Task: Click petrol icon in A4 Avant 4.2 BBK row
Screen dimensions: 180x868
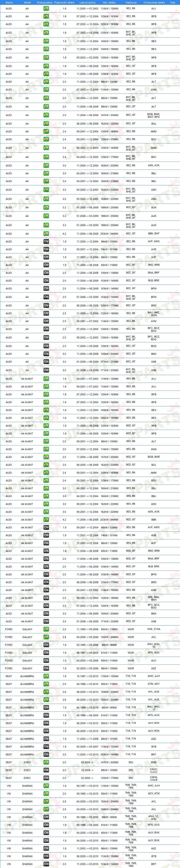Action: tap(46, 520)
